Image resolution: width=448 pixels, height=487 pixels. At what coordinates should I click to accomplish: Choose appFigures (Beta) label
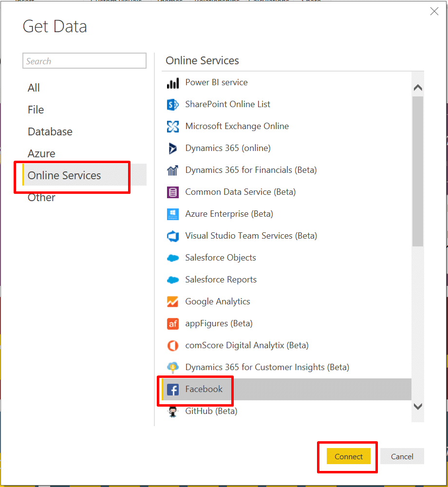(x=219, y=323)
